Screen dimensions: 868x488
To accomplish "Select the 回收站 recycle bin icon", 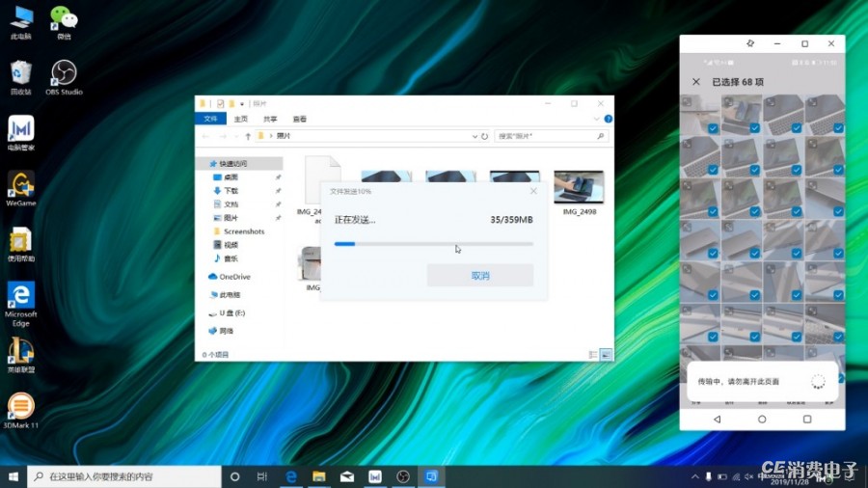I will (x=21, y=78).
